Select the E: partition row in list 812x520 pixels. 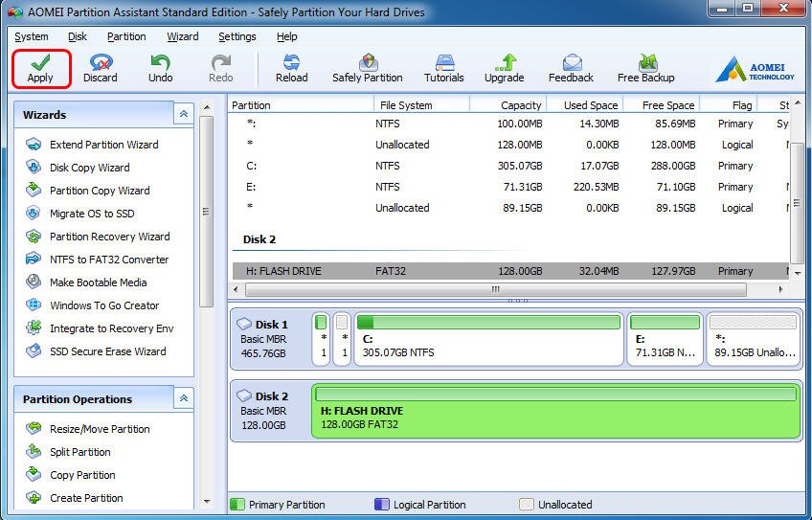[509, 187]
